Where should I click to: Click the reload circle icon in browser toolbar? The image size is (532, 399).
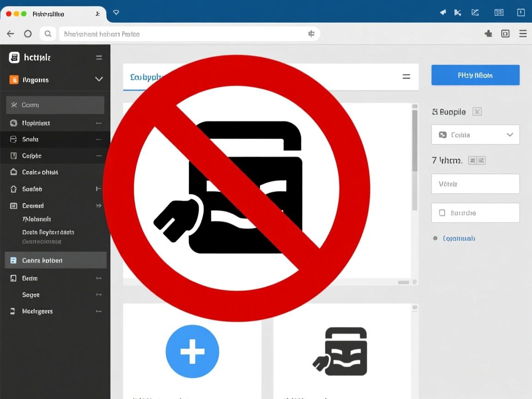28,34
